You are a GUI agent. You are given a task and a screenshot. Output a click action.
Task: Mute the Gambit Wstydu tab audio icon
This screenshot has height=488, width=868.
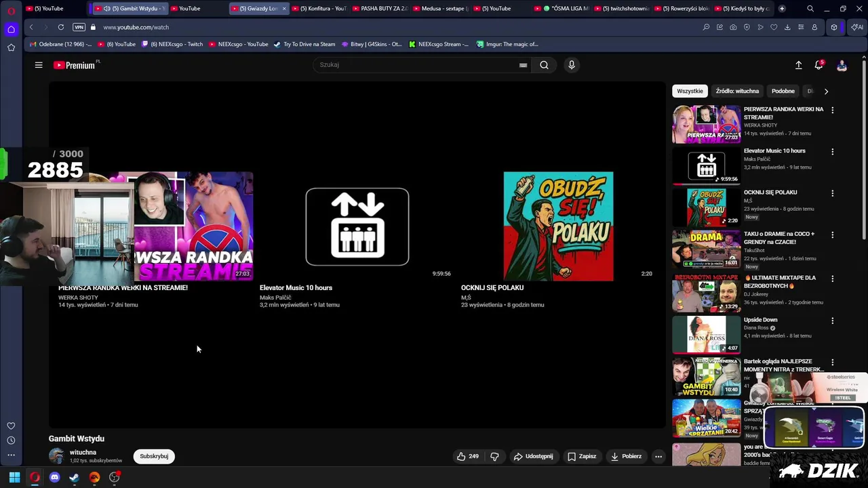(106, 8)
